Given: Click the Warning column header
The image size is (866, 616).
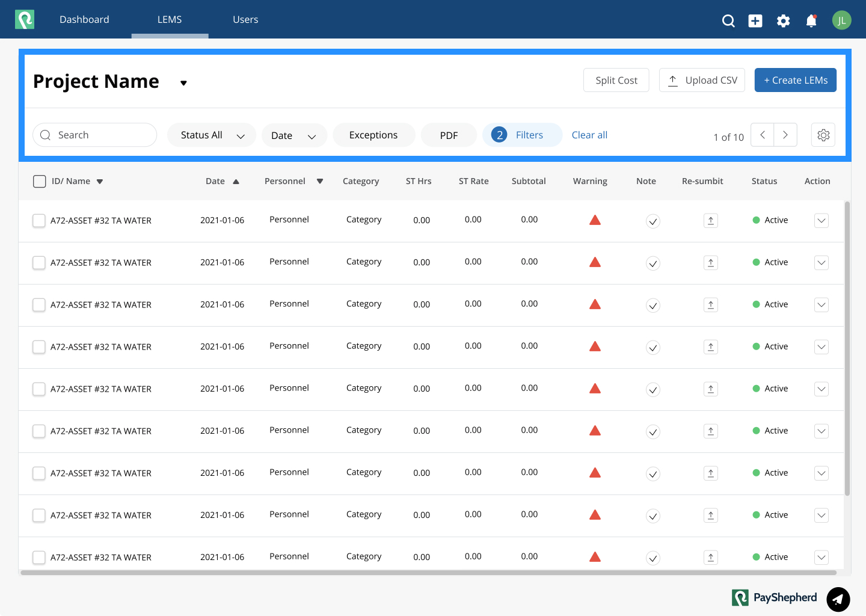Looking at the screenshot, I should [x=590, y=181].
